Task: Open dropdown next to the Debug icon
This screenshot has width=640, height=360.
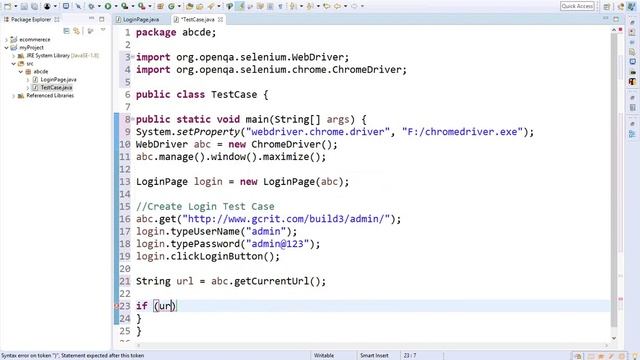Action: tap(99, 6)
